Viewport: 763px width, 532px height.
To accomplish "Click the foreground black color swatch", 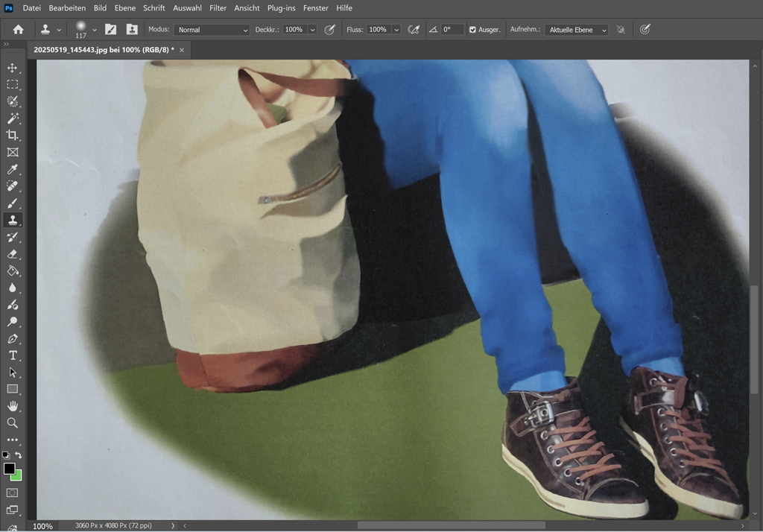I will click(9, 468).
